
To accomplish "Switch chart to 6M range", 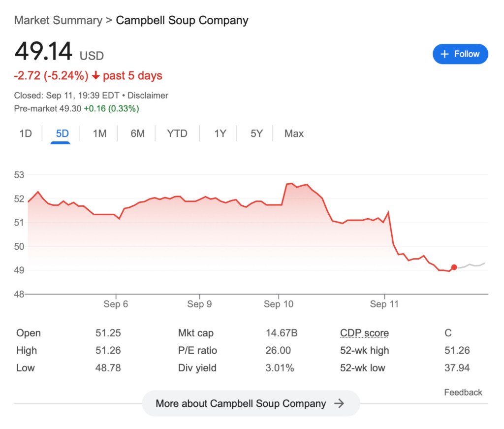I will (x=138, y=133).
